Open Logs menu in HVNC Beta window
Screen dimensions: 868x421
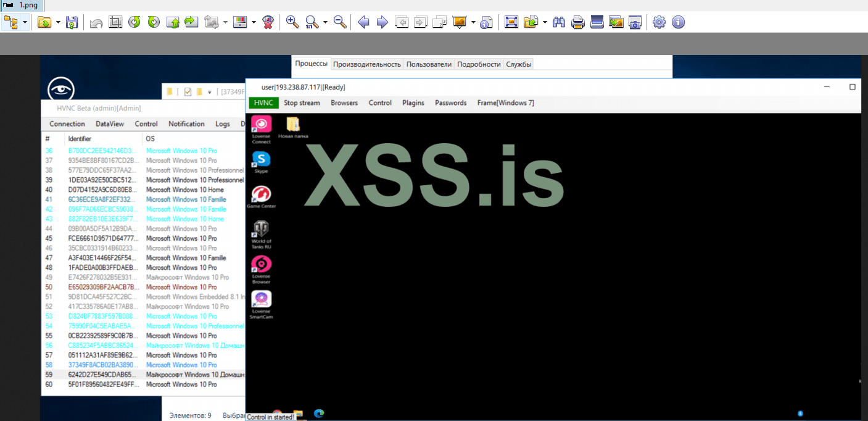point(223,123)
